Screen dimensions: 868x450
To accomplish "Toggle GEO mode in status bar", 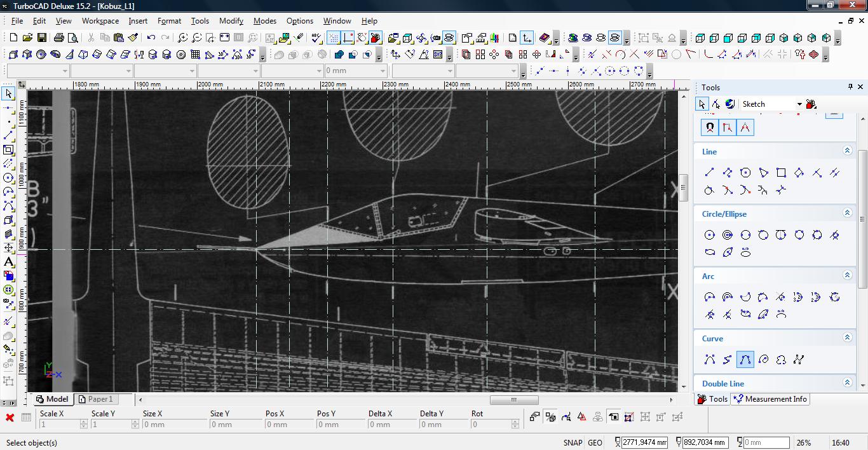I will pyautogui.click(x=595, y=443).
